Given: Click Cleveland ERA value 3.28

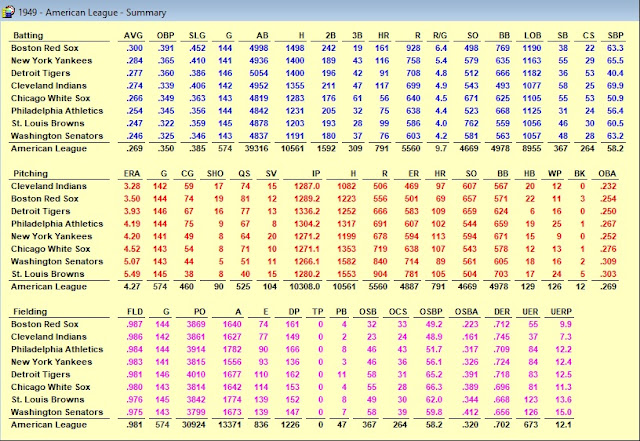Looking at the screenshot, I should point(132,186).
